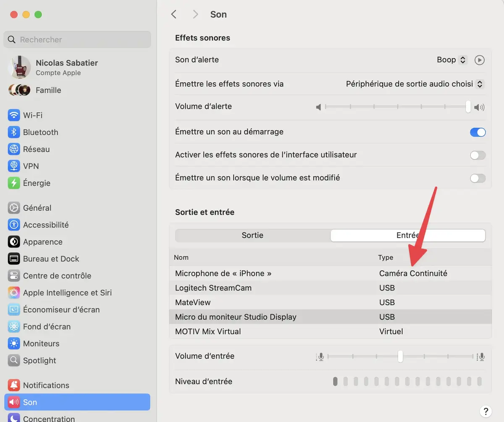Open the Moniteurs settings pane
The height and width of the screenshot is (422, 504).
tap(42, 343)
